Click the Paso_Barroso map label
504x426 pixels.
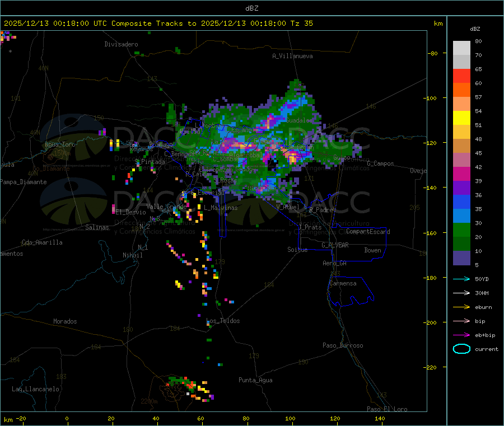(343, 345)
